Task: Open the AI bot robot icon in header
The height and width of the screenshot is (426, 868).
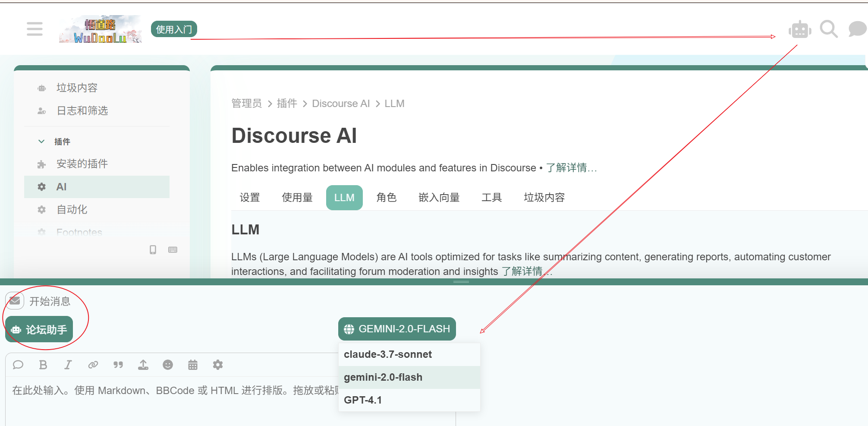Action: (x=800, y=29)
